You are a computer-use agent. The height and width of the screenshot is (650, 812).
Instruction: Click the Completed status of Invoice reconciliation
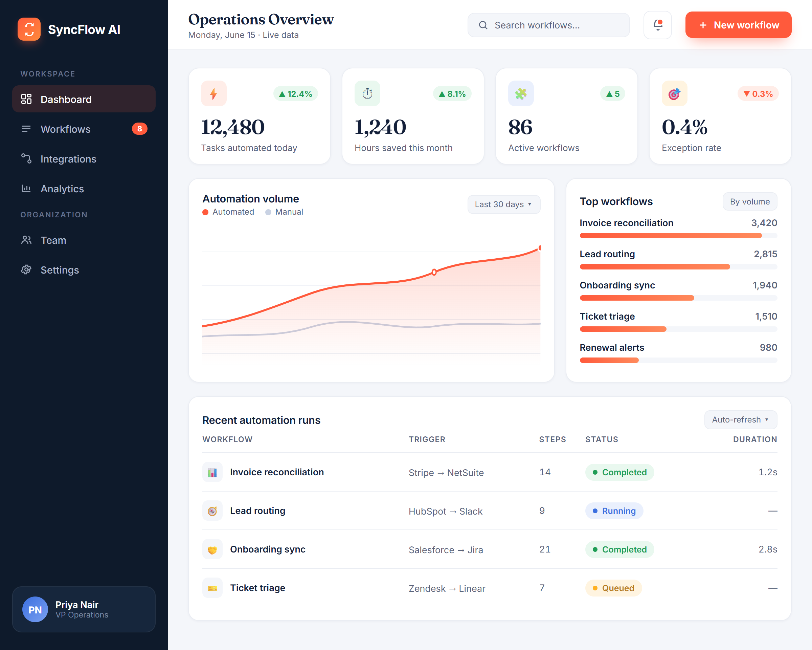click(x=619, y=472)
